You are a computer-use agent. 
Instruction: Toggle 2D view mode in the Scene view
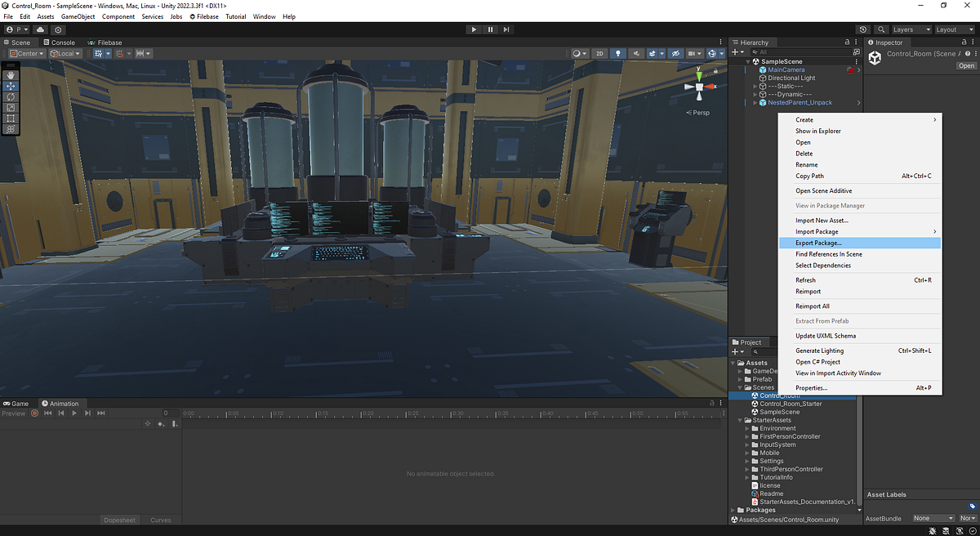(599, 53)
